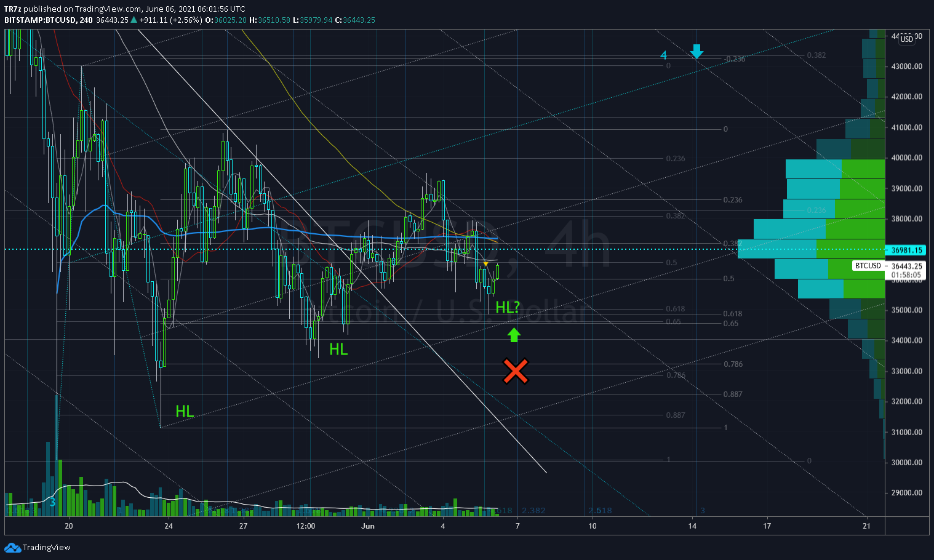Click the blue down arrow near label 4

click(697, 52)
